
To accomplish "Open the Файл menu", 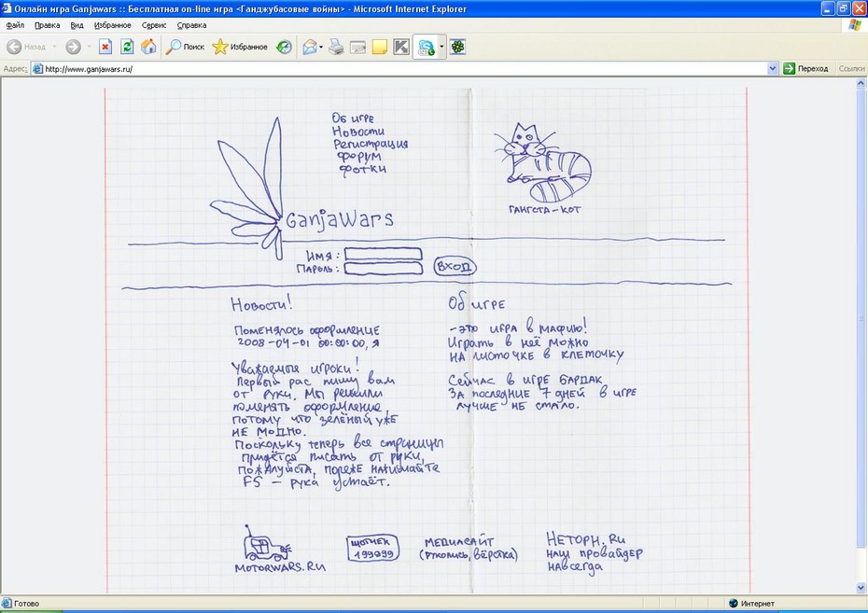I will (x=15, y=25).
